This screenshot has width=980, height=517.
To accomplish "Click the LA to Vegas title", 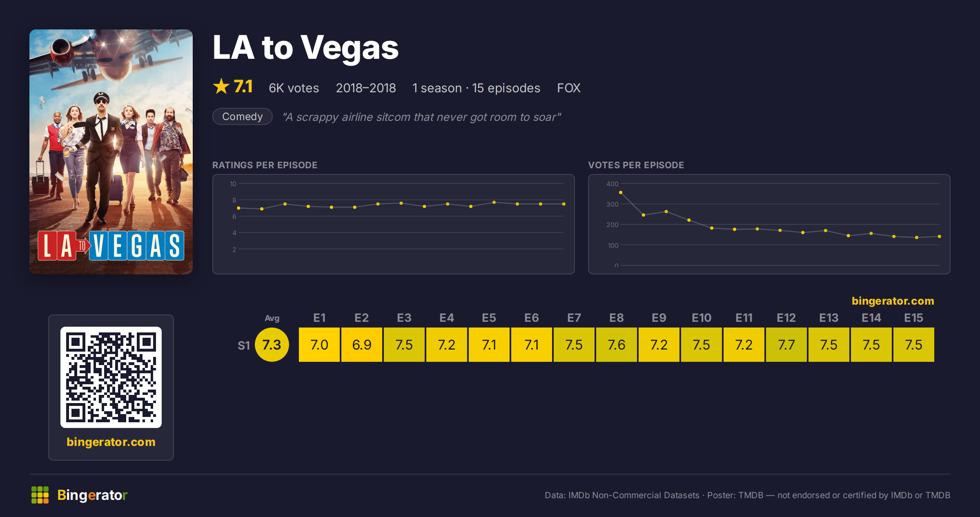I will tap(305, 48).
